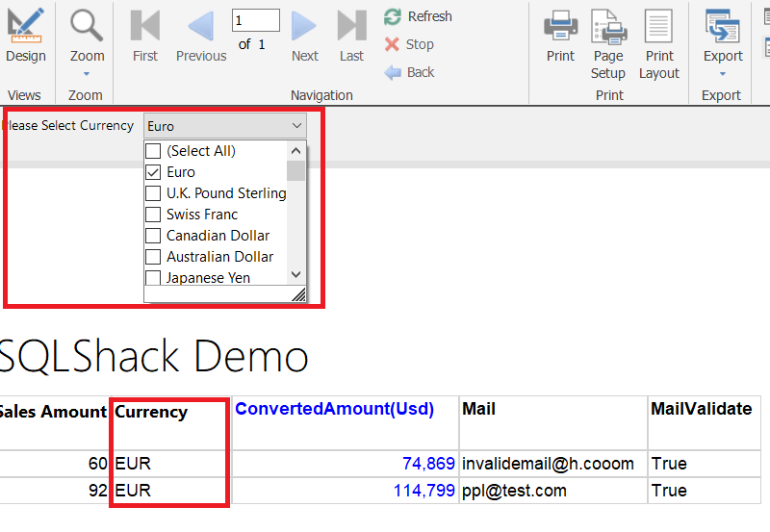Check Japanese Yen currency
Screen dimensions: 770x532
coord(153,278)
